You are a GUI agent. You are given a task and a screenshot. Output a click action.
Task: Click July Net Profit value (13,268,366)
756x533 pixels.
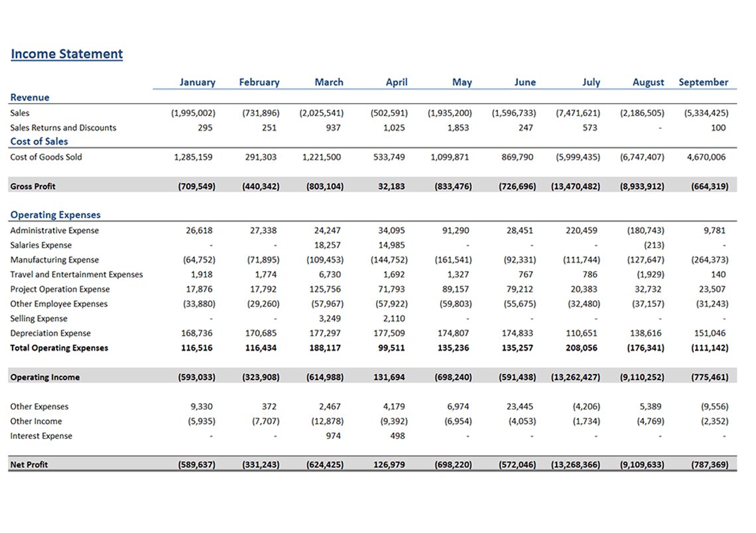click(x=576, y=465)
